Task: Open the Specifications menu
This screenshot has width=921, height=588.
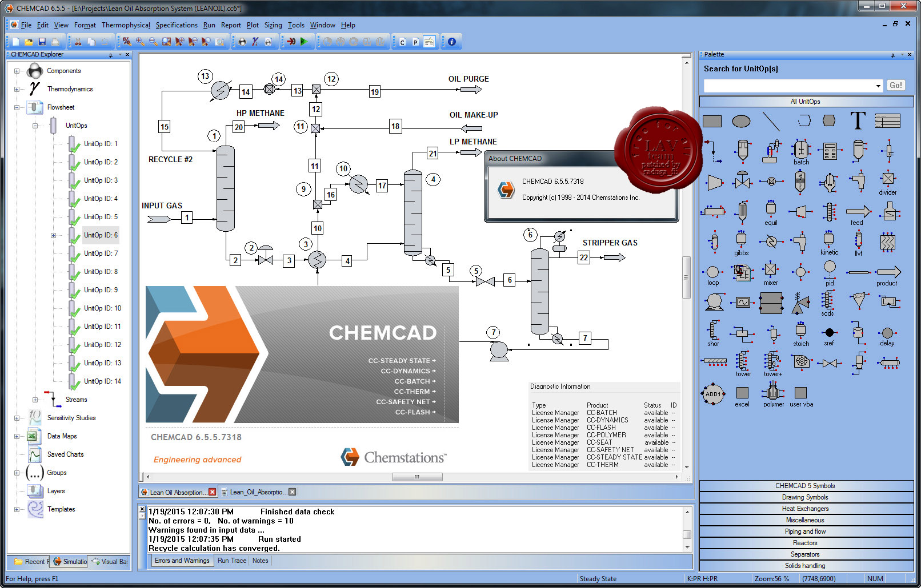Action: [177, 25]
